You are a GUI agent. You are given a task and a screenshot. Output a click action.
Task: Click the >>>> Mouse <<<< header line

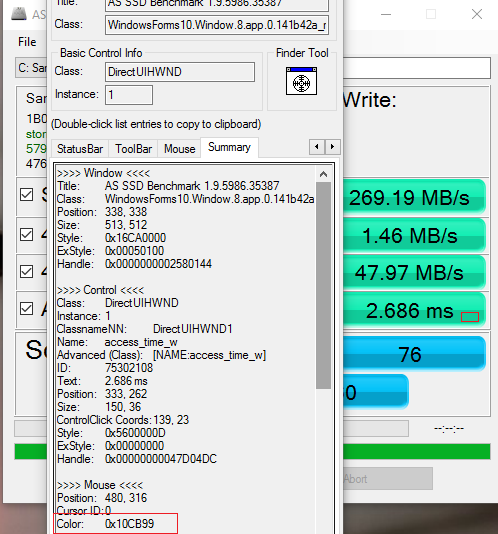pos(100,485)
